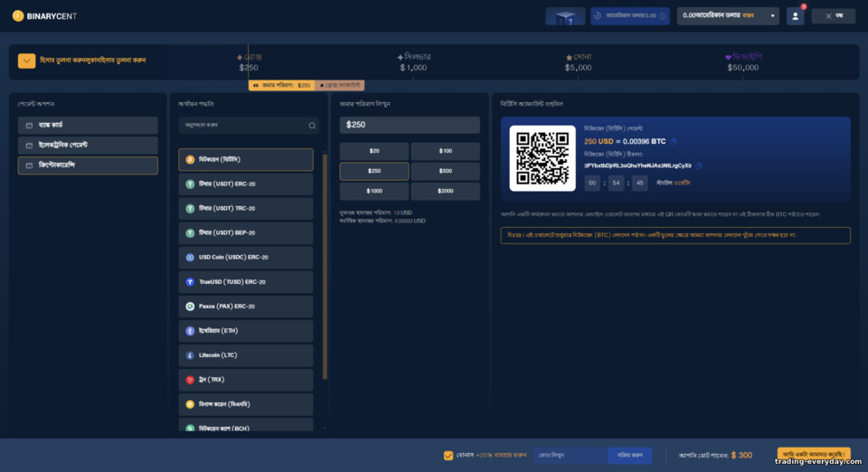Choose Bitcoin (BTC) funding method
The image size is (868, 472).
pos(246,159)
